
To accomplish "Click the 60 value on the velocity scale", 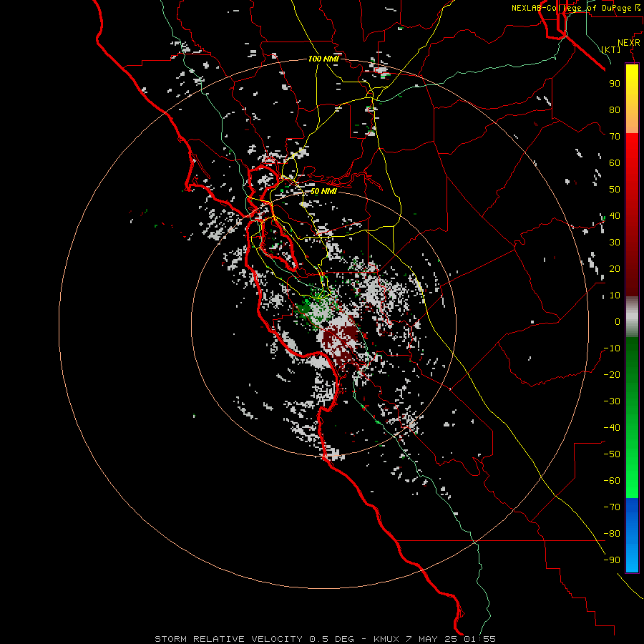I will [x=615, y=162].
